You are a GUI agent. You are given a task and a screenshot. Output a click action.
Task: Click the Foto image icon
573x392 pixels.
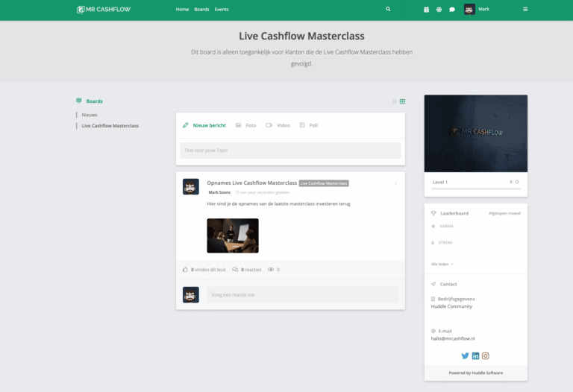[238, 125]
